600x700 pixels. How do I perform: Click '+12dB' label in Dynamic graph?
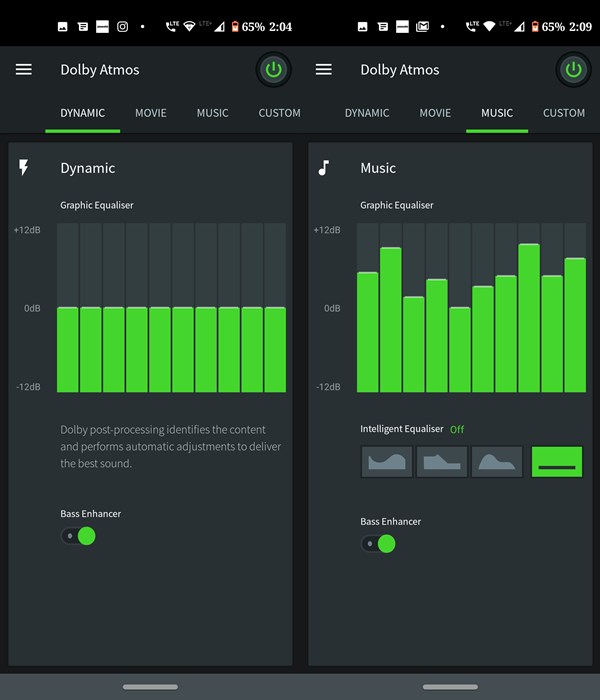[27, 230]
